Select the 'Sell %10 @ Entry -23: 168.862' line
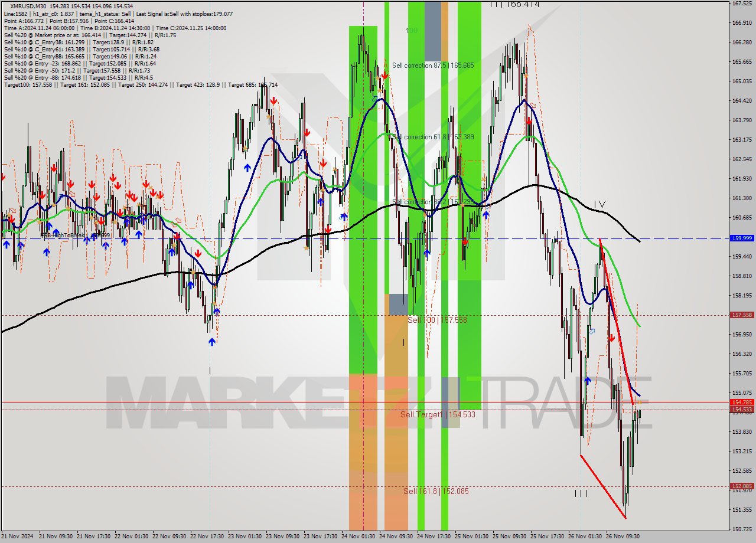The height and width of the screenshot is (543, 756). coord(80,63)
